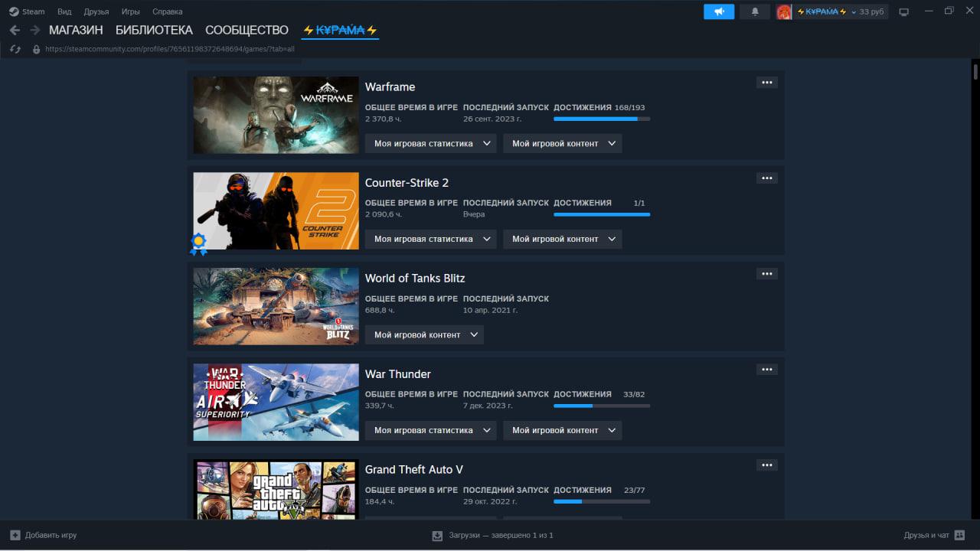Click the Warframe cover image
This screenshot has width=980, height=551.
tap(276, 115)
